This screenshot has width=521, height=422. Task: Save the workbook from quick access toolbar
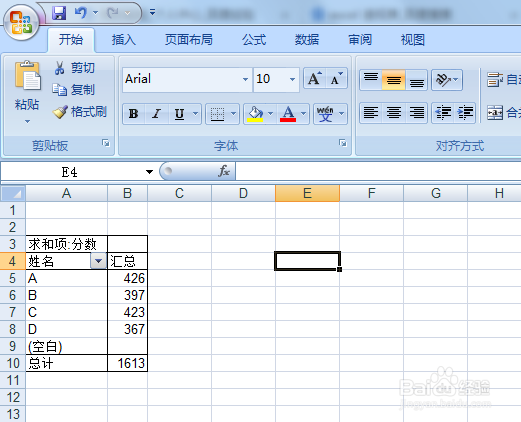[x=59, y=13]
